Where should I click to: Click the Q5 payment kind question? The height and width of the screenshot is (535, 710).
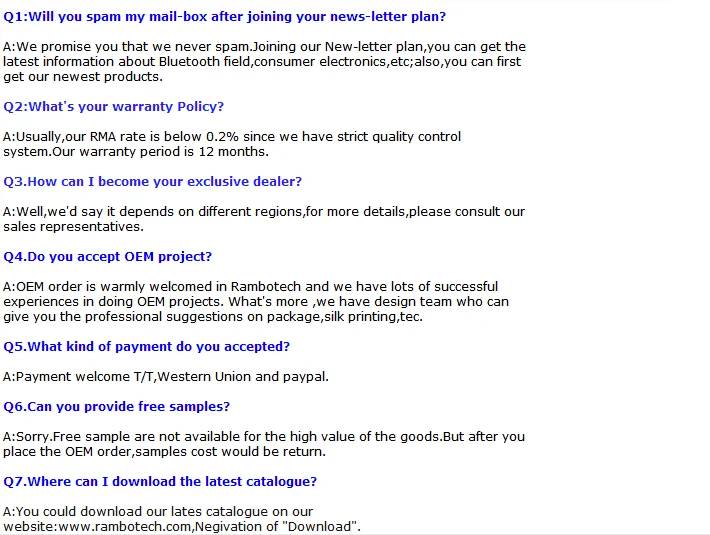[x=146, y=347]
